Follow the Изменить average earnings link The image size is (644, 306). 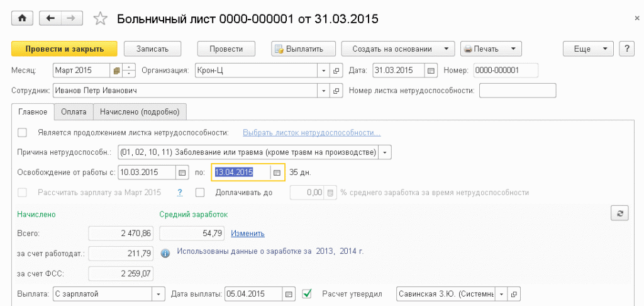tap(248, 234)
